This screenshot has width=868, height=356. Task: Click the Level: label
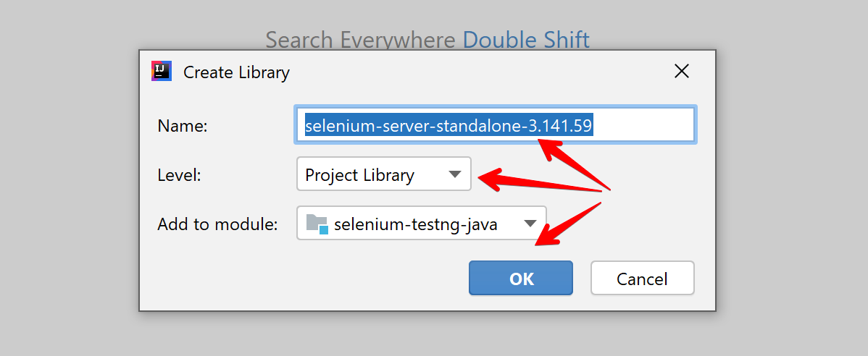[180, 176]
